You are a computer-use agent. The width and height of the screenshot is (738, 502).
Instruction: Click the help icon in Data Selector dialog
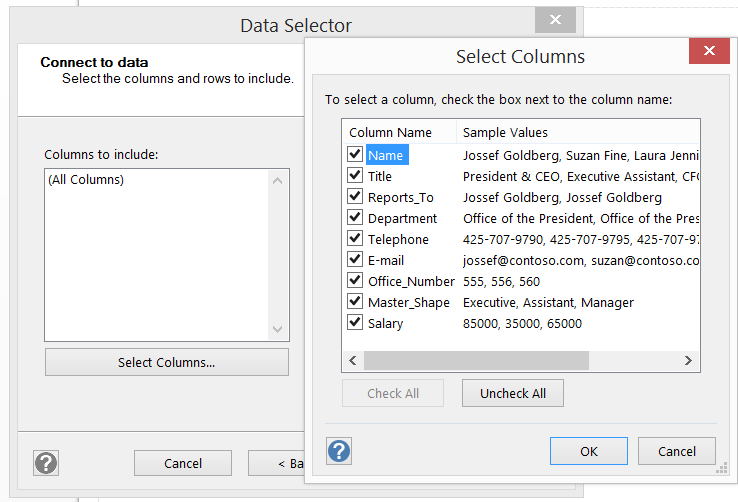46,463
